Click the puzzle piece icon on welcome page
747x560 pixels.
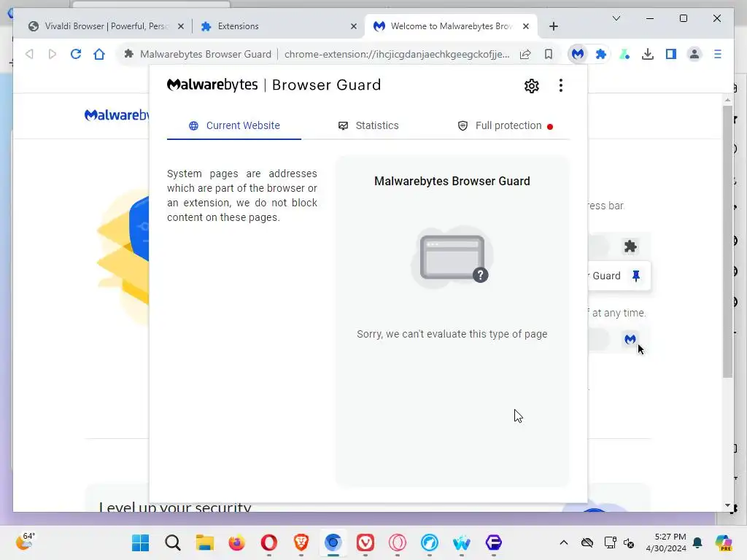(x=630, y=246)
